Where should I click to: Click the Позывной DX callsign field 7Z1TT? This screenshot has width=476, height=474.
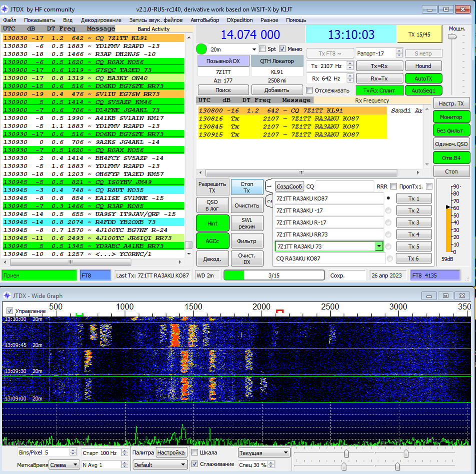click(x=223, y=72)
